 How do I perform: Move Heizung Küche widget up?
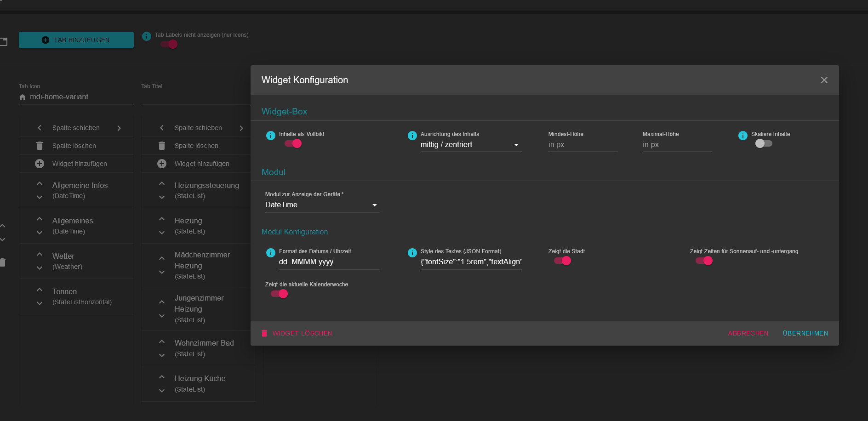point(162,377)
